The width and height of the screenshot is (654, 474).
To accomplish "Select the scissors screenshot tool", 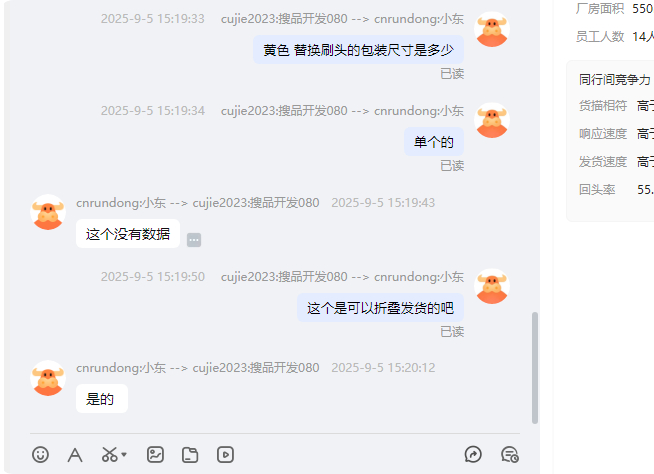I will (x=110, y=454).
